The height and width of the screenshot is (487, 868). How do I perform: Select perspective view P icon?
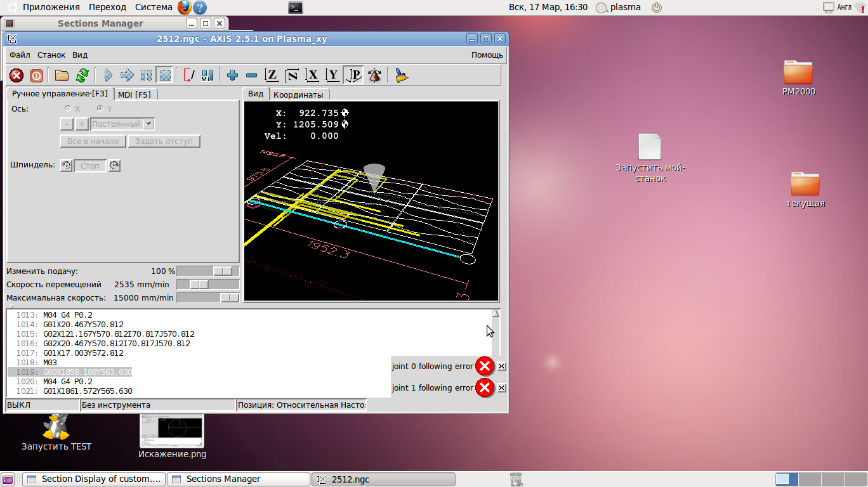pyautogui.click(x=353, y=76)
